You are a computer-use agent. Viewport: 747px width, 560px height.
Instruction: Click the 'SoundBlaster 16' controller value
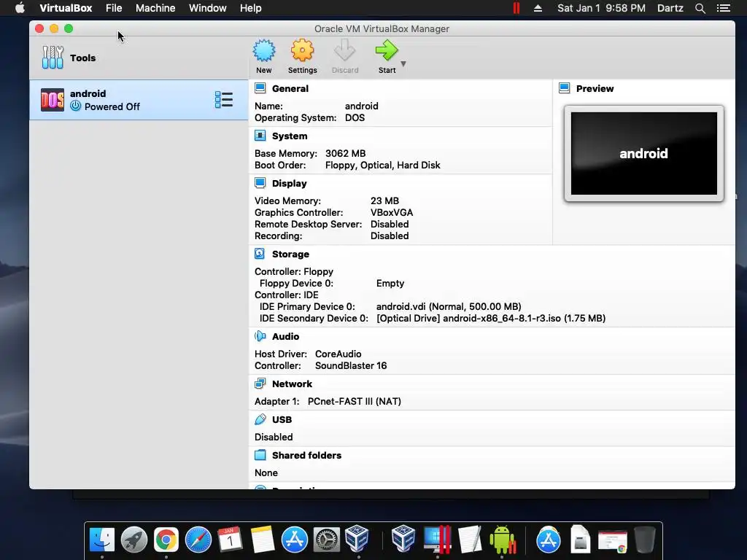click(x=351, y=366)
